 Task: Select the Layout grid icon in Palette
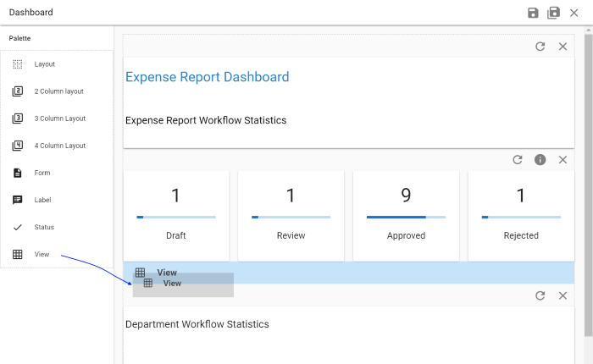[18, 63]
